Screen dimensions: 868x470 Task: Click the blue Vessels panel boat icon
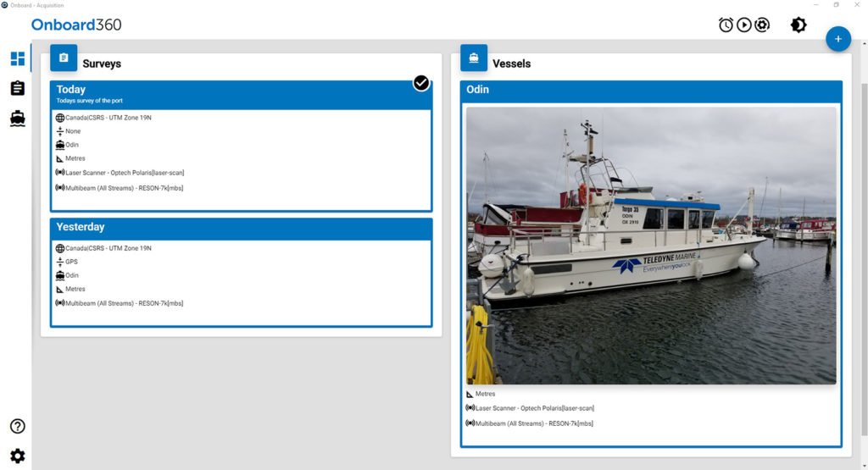click(474, 58)
